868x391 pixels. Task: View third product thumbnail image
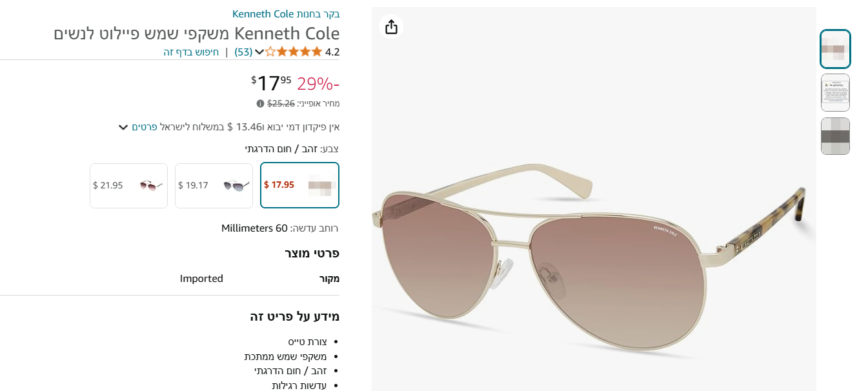pos(835,136)
